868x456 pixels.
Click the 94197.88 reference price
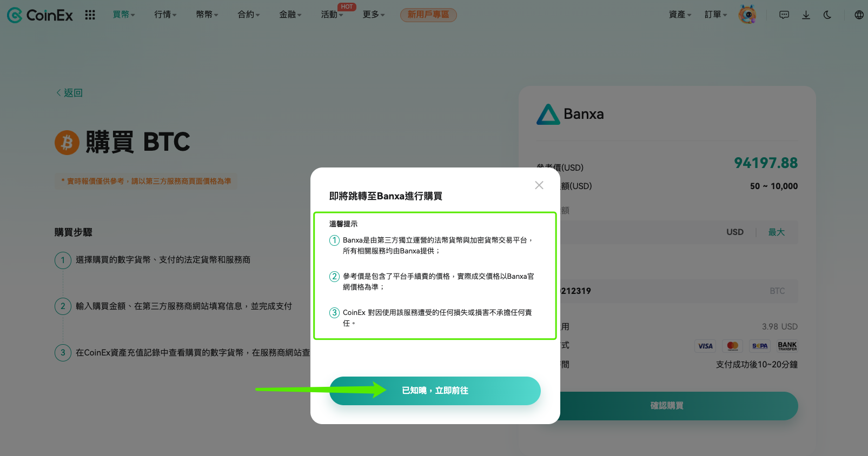(x=766, y=163)
